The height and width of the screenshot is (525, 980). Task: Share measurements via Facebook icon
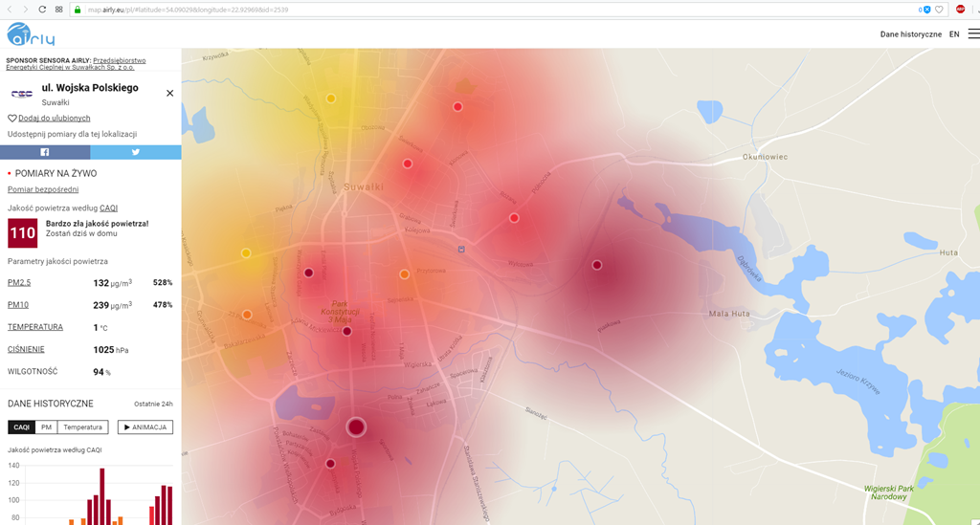click(x=45, y=152)
